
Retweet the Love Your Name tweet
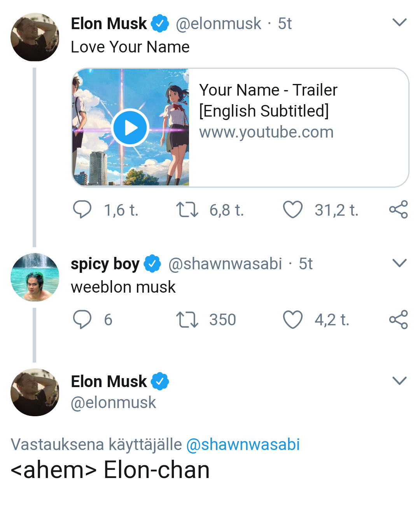pyautogui.click(x=187, y=209)
